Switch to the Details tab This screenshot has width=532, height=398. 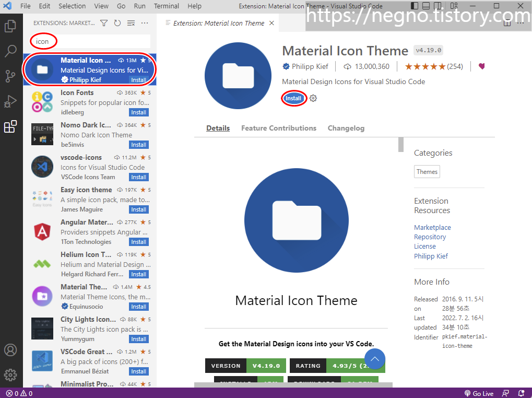[x=218, y=128]
